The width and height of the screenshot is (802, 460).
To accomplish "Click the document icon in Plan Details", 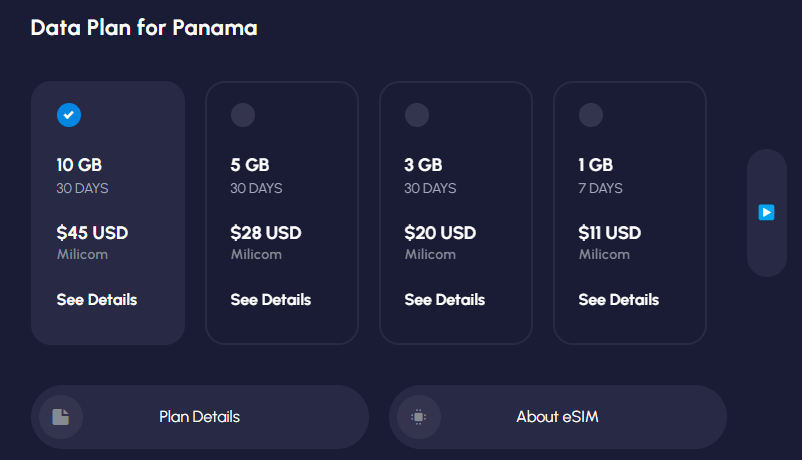I will [61, 417].
